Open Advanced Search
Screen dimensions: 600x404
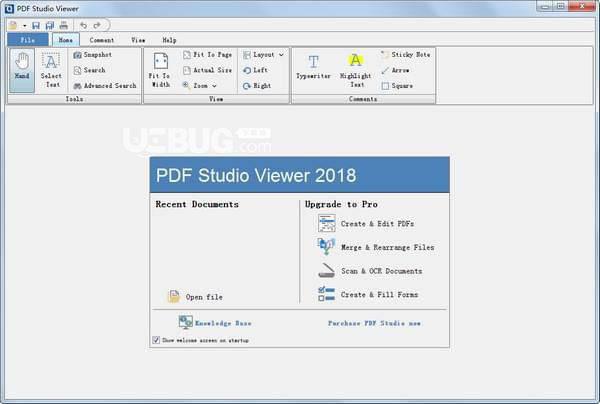(105, 86)
